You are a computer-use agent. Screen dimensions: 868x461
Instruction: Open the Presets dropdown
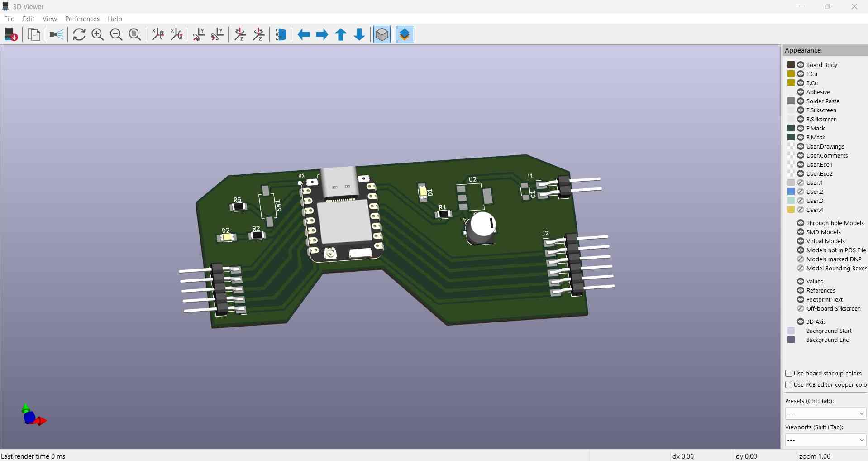(x=825, y=413)
